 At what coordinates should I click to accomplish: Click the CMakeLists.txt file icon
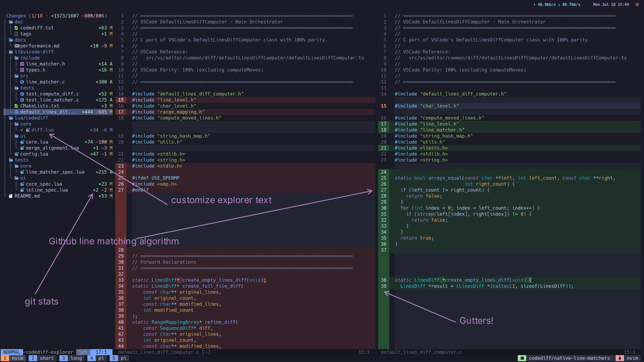(x=16, y=106)
